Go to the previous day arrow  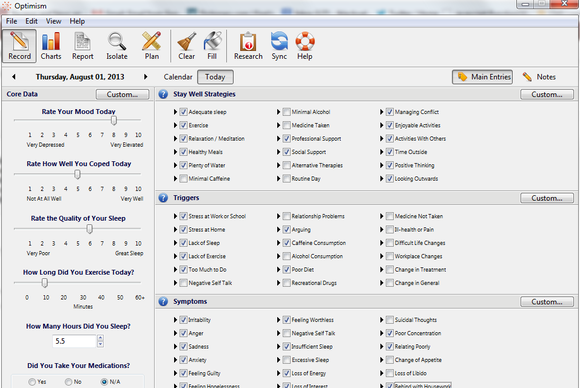click(14, 77)
